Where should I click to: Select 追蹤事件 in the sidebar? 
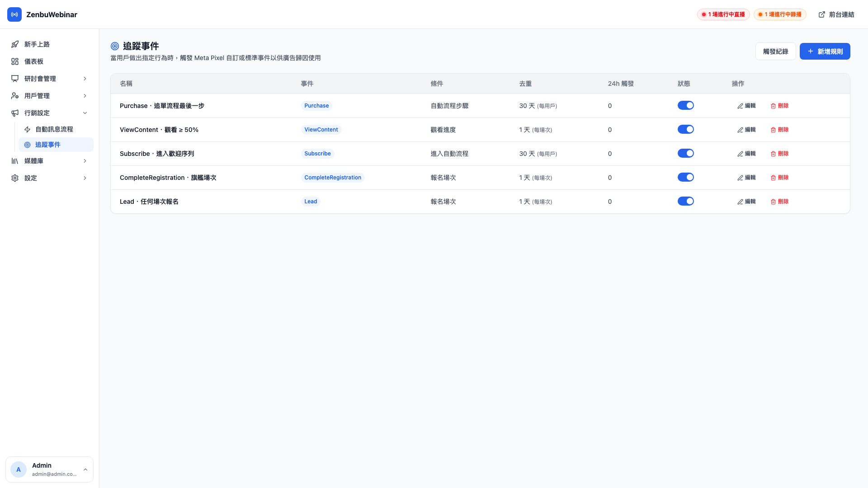click(56, 145)
